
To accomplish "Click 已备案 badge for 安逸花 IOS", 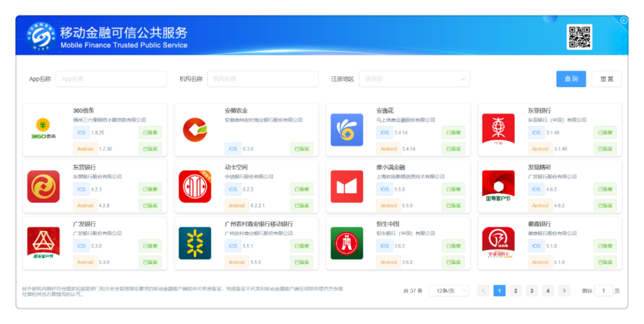I will click(453, 132).
